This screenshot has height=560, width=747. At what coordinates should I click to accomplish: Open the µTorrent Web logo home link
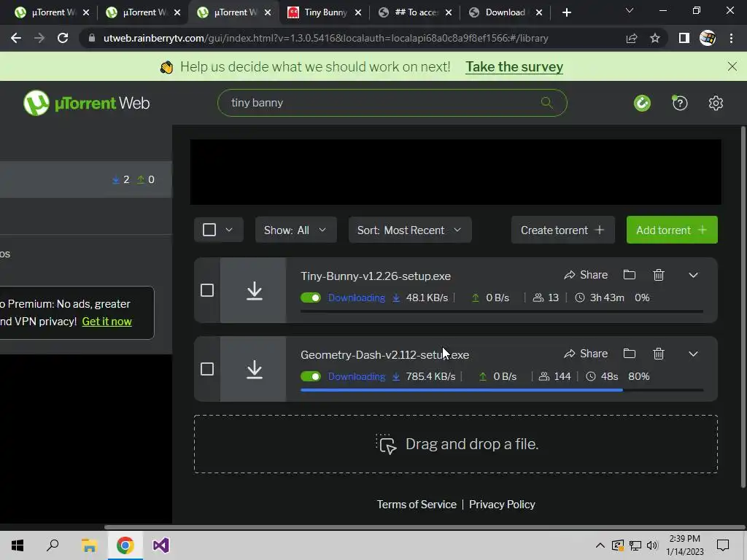click(x=86, y=103)
